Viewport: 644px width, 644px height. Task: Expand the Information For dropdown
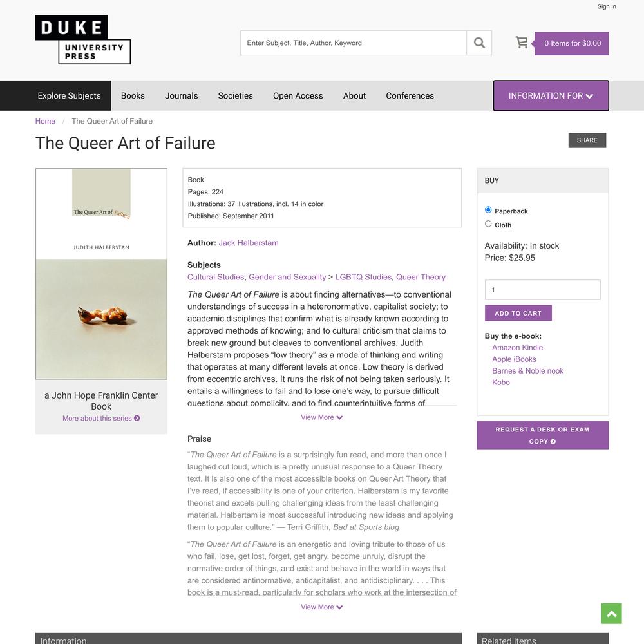(551, 96)
